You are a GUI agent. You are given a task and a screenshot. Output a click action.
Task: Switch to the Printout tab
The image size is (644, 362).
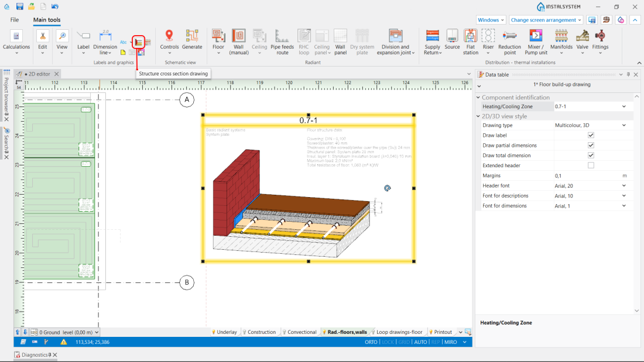440,332
